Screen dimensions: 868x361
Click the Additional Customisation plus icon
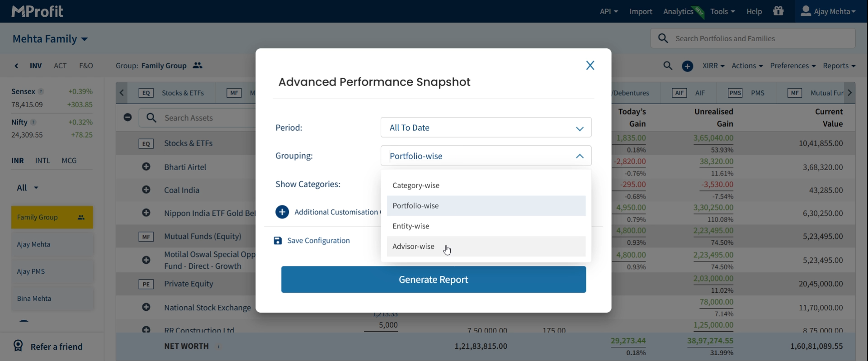pos(282,212)
